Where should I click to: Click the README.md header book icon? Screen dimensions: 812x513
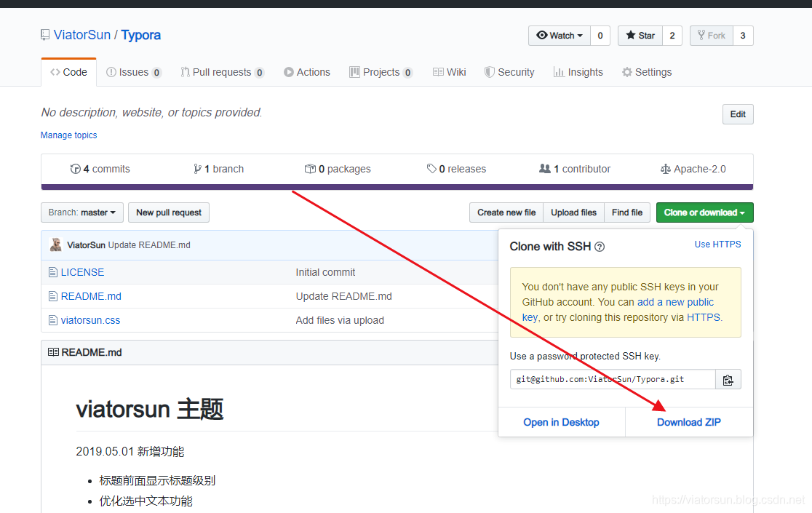point(53,352)
